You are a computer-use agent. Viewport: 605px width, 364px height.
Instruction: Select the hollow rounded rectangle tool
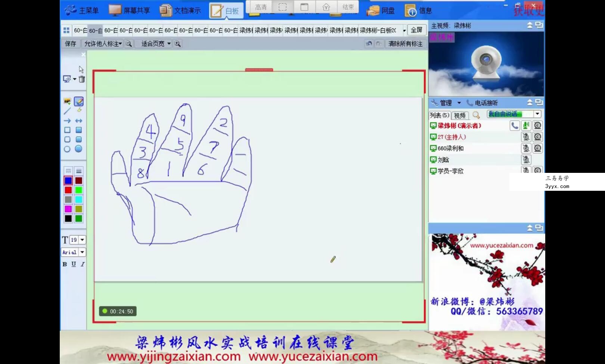pyautogui.click(x=67, y=139)
